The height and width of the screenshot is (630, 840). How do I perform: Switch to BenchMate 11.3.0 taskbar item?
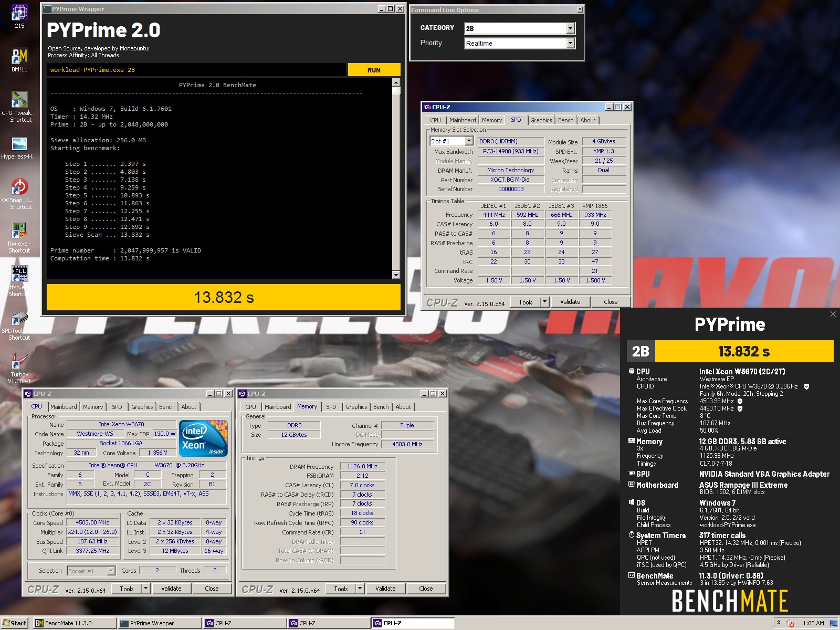(75, 623)
